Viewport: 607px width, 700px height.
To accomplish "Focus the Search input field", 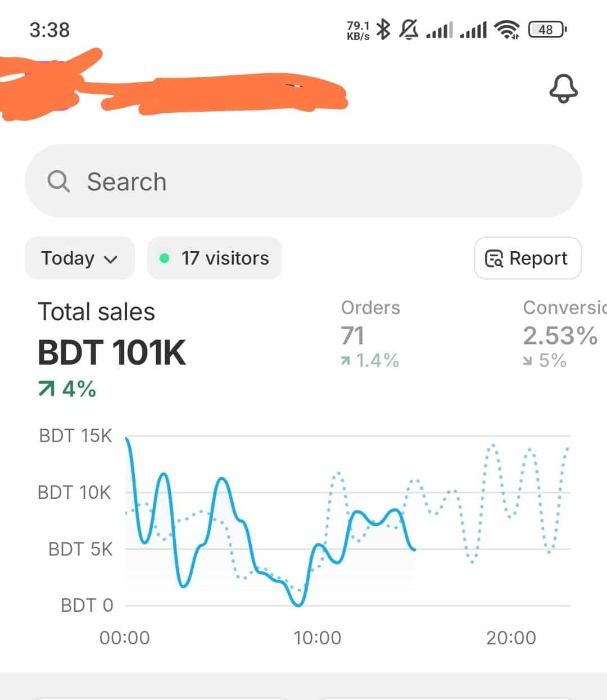I will 303,181.
